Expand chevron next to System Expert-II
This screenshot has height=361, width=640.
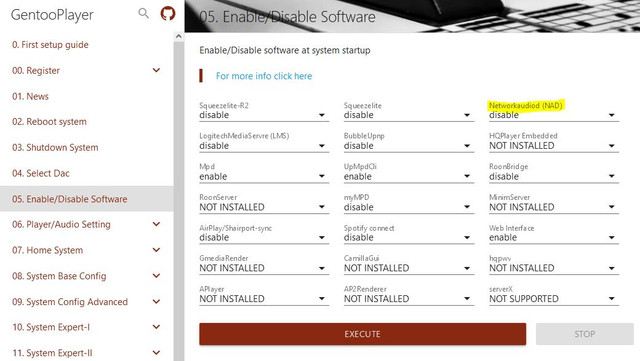click(x=156, y=353)
